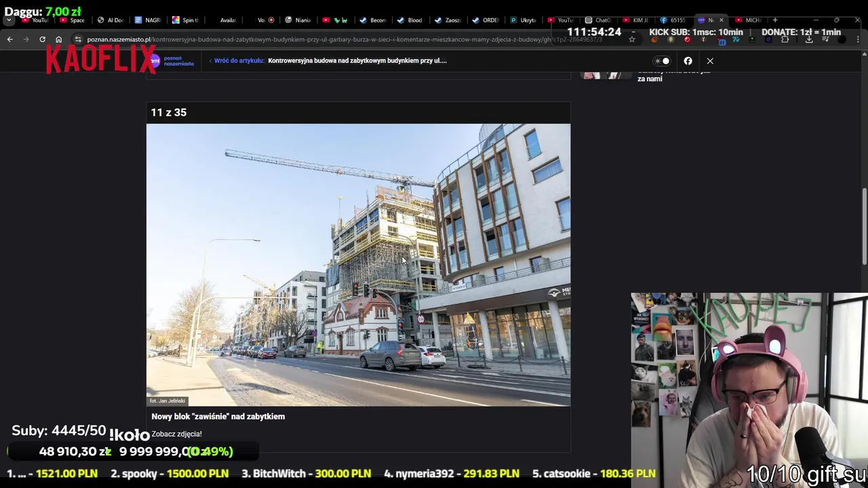Open the sidebar article thumbnail 'za nami'
This screenshot has height=488, width=868.
(x=607, y=75)
